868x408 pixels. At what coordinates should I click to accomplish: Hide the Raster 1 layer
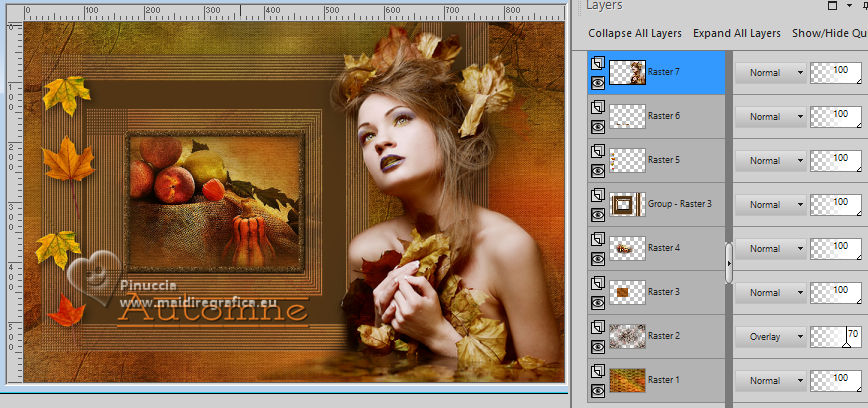(x=597, y=391)
